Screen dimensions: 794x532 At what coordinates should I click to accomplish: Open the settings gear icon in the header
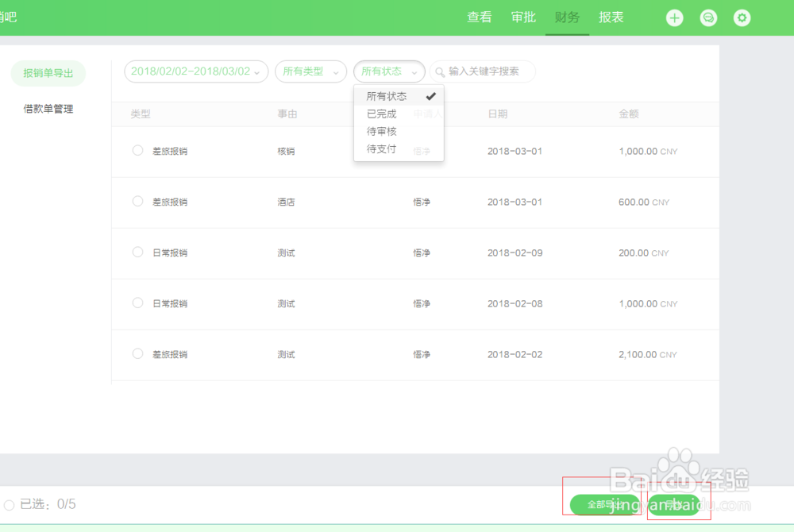tap(742, 18)
